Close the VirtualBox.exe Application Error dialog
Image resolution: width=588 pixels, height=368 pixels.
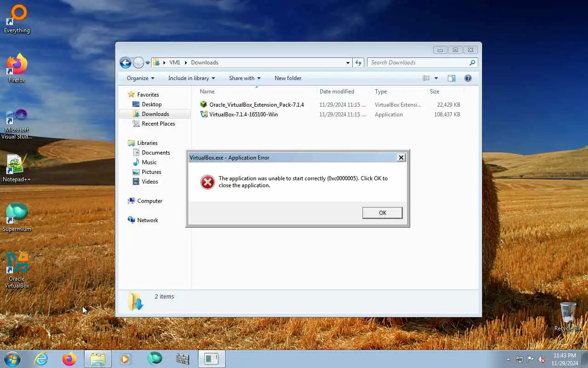pyautogui.click(x=401, y=157)
